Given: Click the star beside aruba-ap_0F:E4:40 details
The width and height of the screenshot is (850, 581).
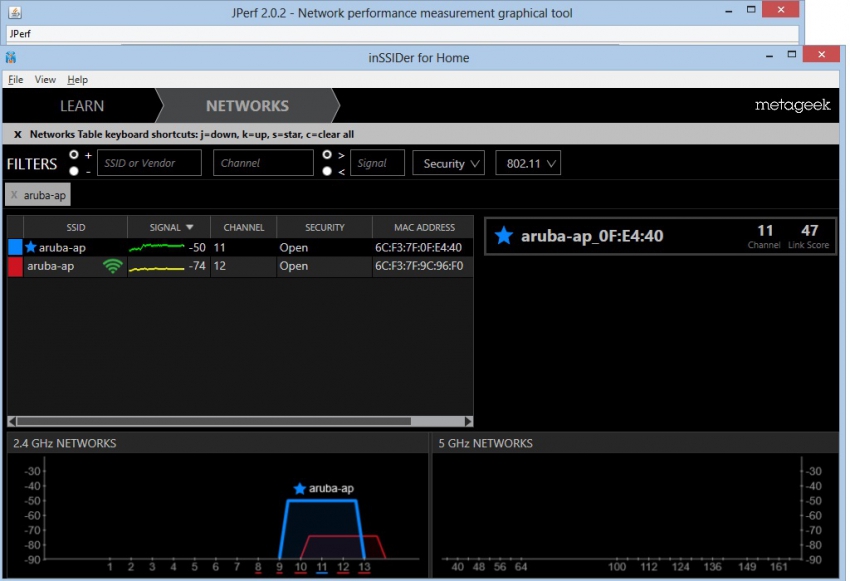Looking at the screenshot, I should 504,236.
